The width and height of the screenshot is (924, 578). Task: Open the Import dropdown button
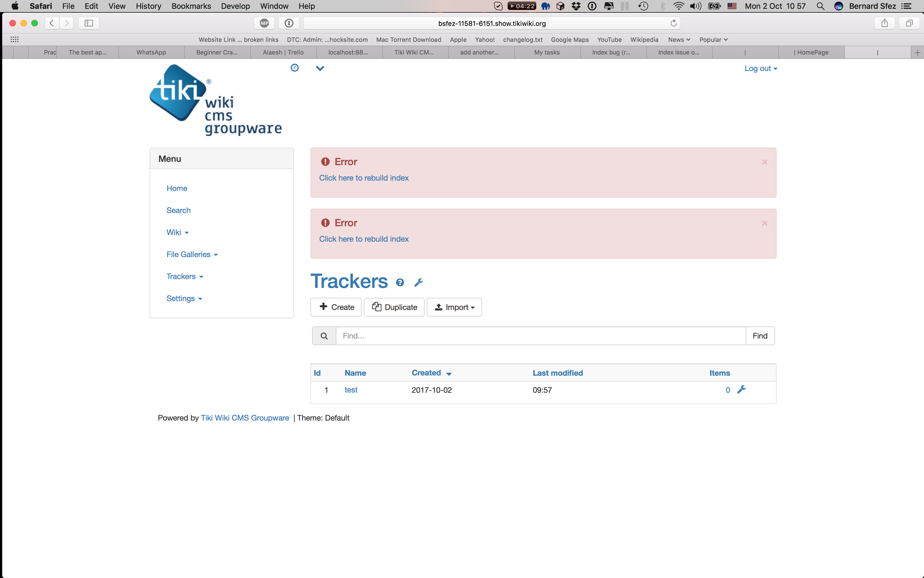click(x=454, y=307)
